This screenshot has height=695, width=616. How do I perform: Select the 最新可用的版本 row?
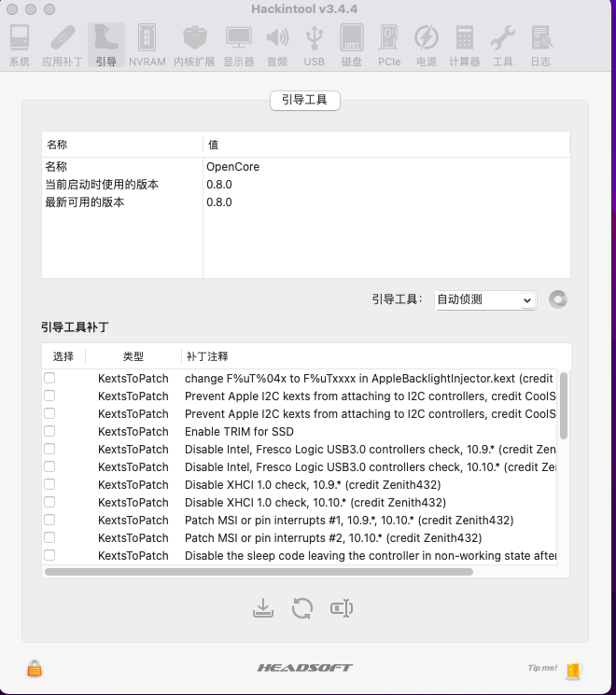pos(306,202)
